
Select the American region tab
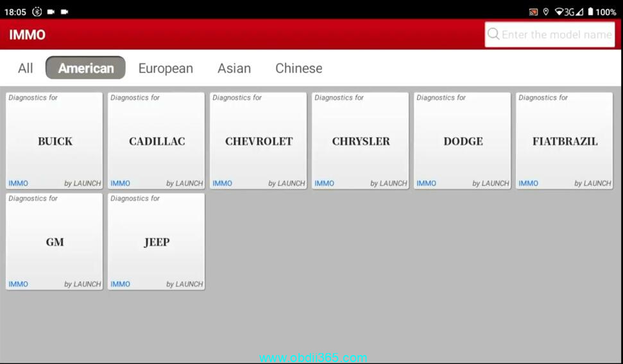point(85,68)
